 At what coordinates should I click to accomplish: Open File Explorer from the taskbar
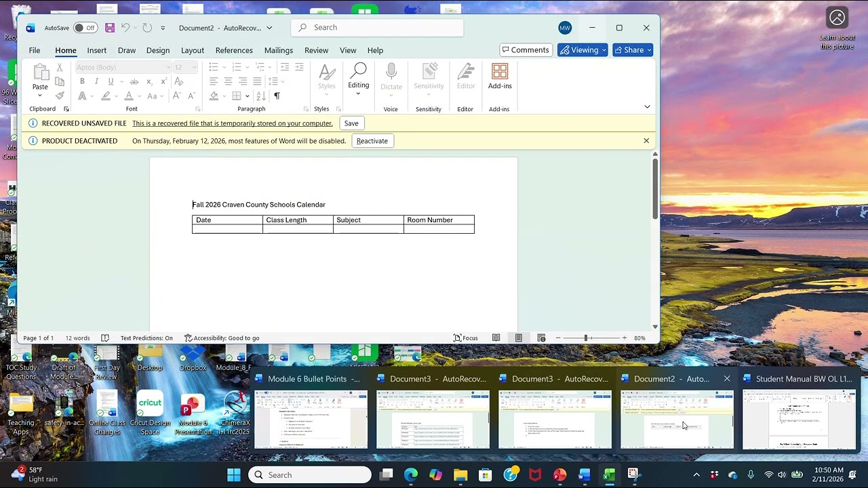pyautogui.click(x=460, y=475)
